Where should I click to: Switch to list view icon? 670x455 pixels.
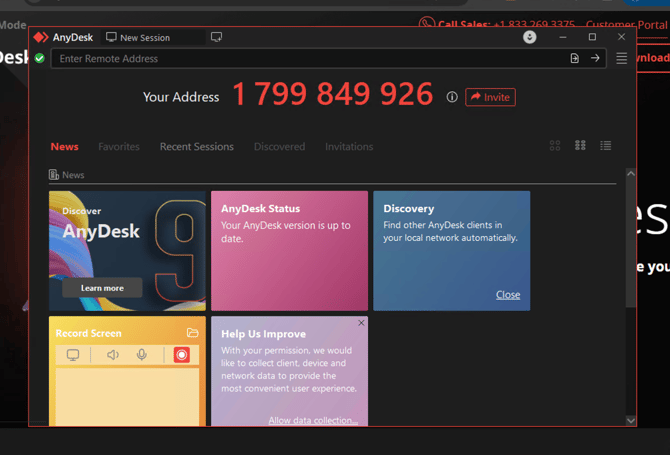tap(605, 146)
